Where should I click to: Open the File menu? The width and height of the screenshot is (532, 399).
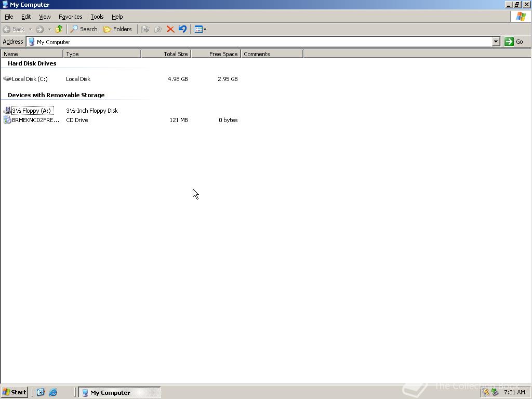coord(9,17)
